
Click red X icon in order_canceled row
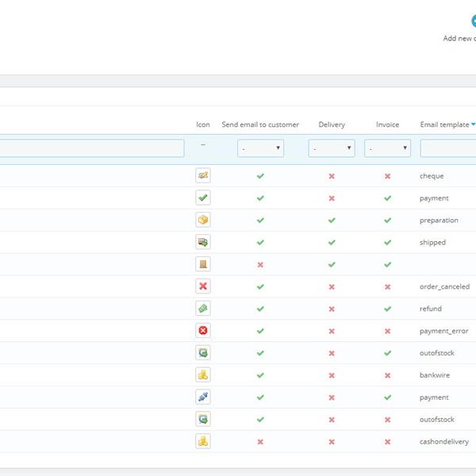tap(203, 286)
